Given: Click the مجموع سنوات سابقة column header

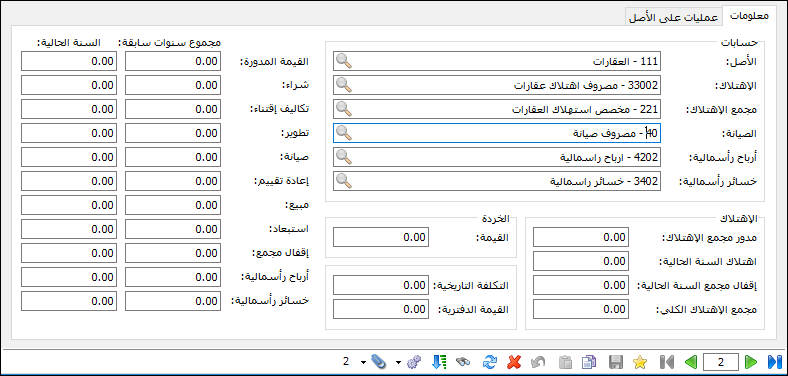Looking at the screenshot, I should 169,43.
